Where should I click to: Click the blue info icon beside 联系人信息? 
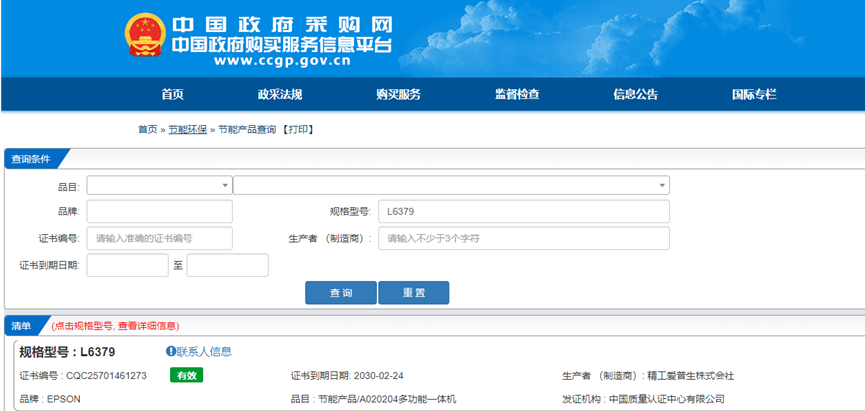[170, 352]
